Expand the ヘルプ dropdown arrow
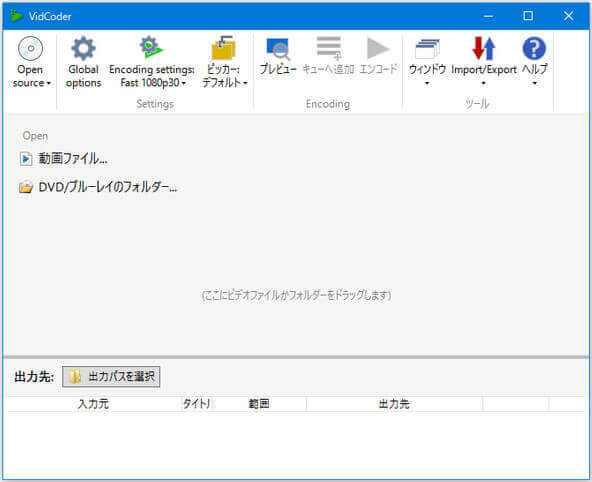 pos(535,83)
